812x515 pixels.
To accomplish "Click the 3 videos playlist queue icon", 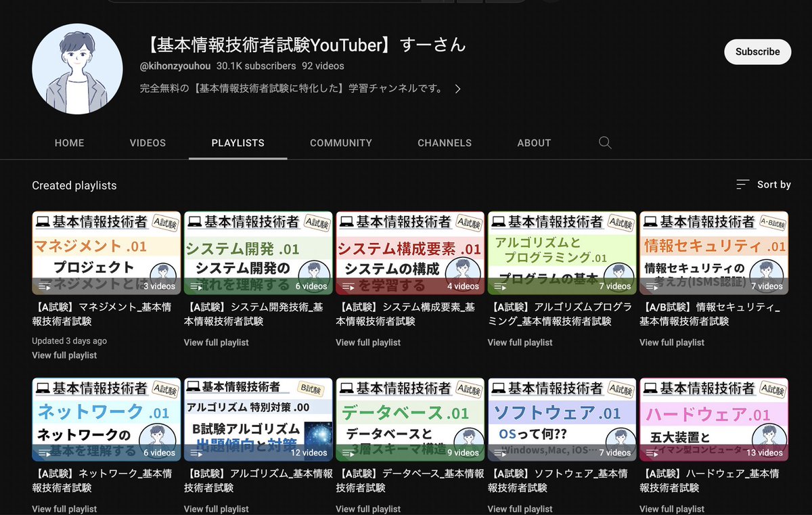I will click(45, 286).
